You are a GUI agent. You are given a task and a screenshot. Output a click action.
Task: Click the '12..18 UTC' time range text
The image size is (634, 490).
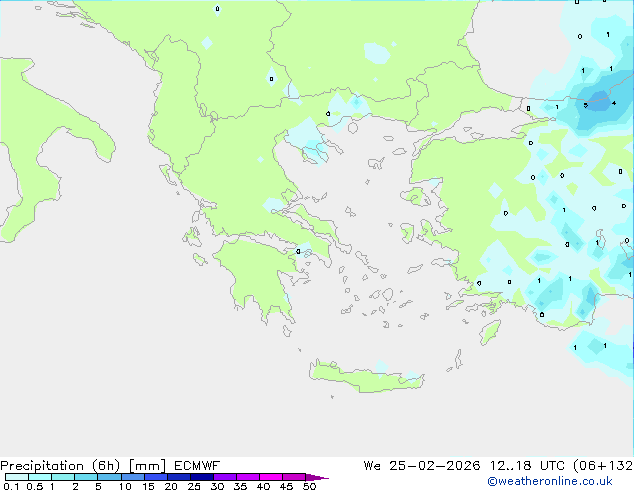(x=527, y=466)
